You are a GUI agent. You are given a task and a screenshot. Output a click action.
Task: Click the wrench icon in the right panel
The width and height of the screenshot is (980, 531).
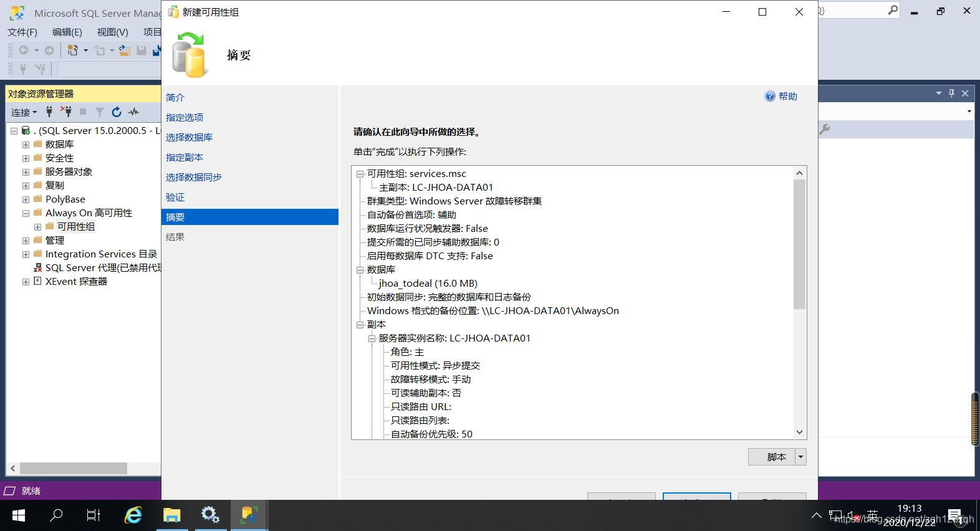(825, 129)
